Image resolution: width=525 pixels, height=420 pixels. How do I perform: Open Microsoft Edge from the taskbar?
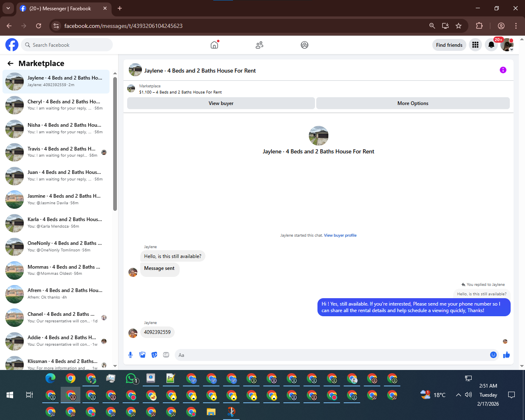[50, 379]
